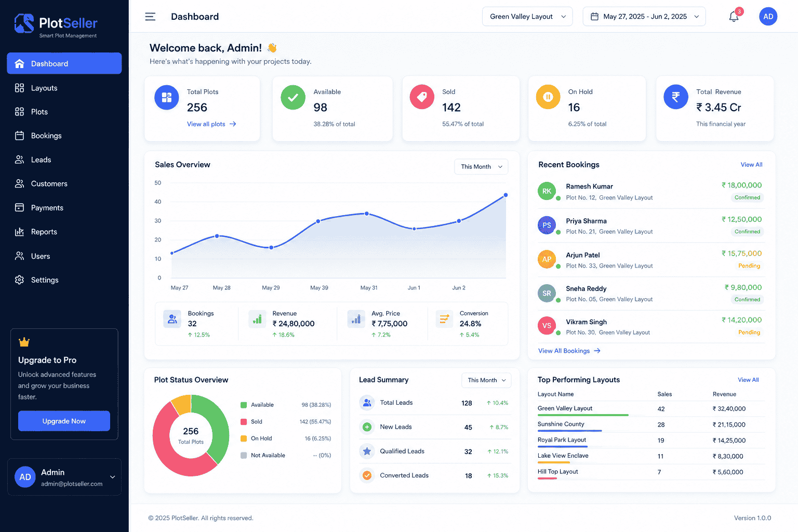Click the Converted Leads check icon

click(367, 475)
